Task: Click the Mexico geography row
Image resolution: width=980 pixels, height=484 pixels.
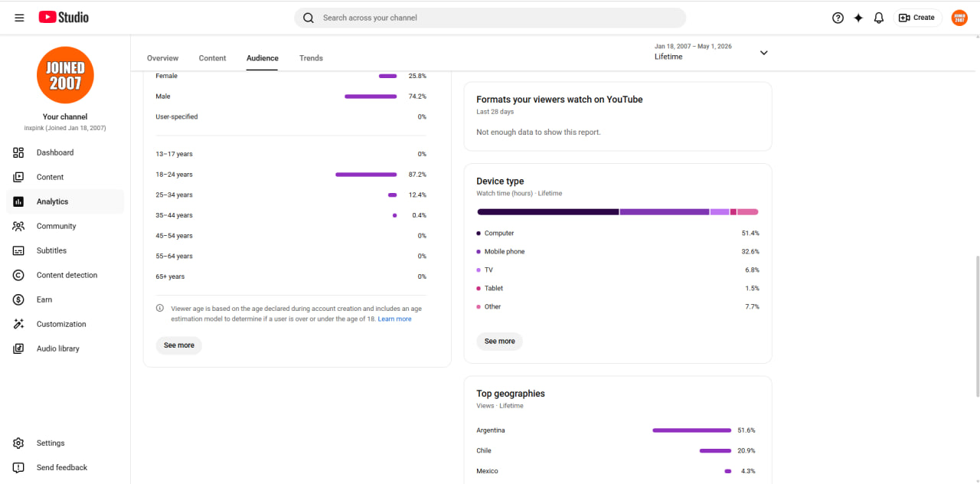Action: tap(616, 471)
